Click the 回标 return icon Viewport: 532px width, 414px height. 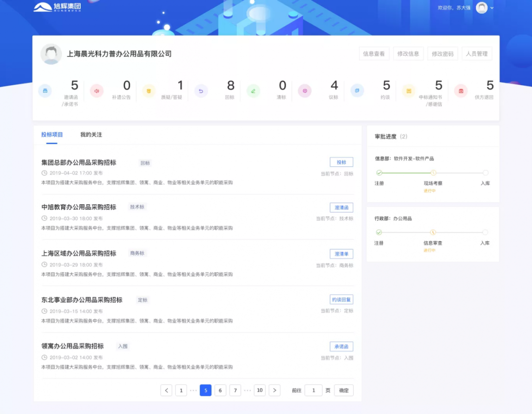201,91
